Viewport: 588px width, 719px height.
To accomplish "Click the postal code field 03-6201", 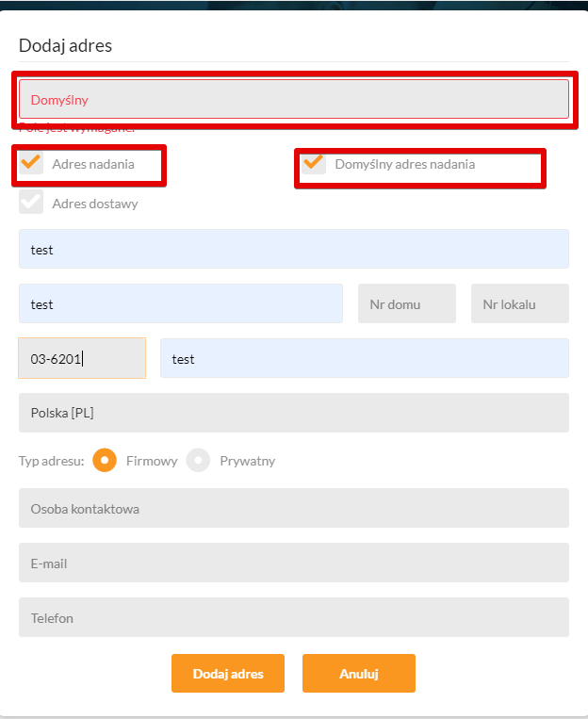I will 82,359.
